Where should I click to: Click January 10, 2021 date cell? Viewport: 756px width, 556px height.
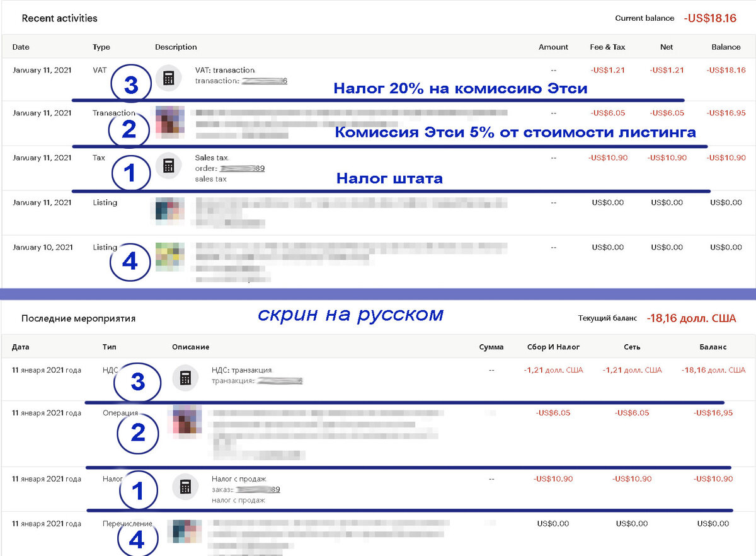pos(43,247)
